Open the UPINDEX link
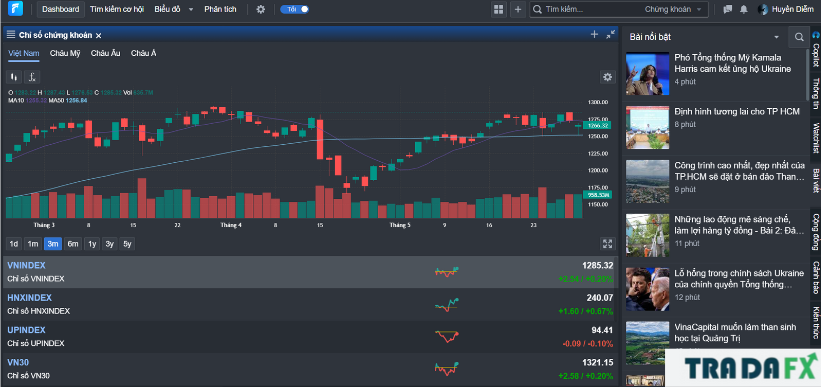 (x=26, y=330)
